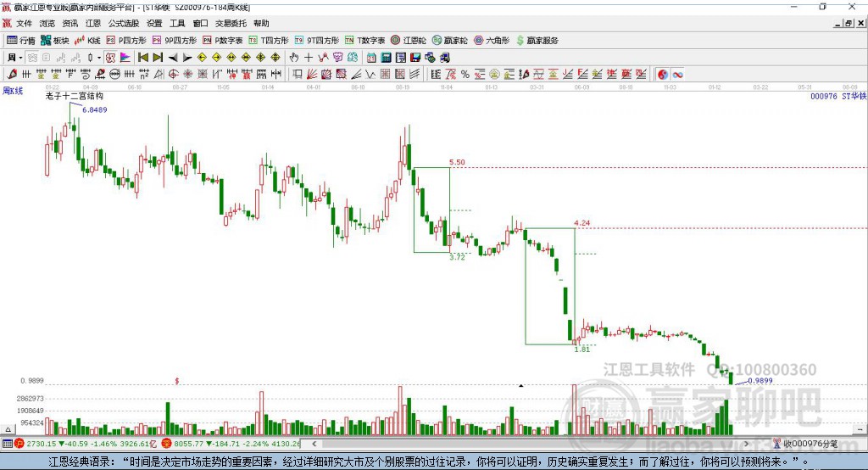Open the 板块 sector view

pos(55,41)
